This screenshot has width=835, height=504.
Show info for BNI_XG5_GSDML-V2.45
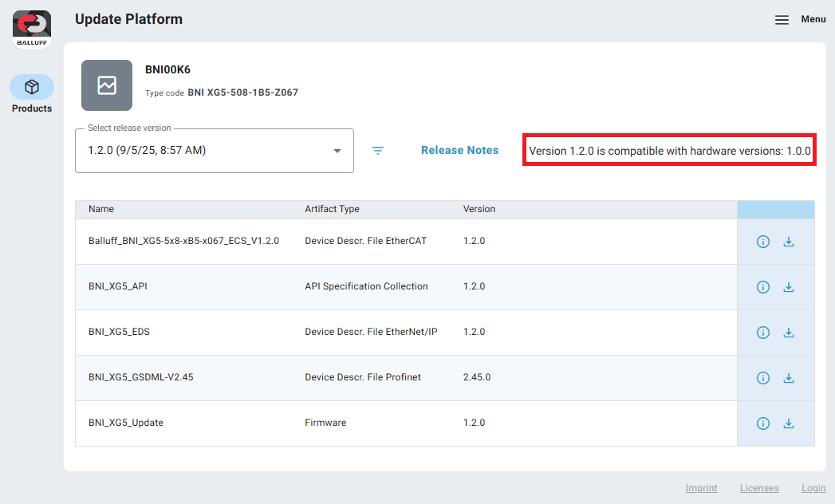point(763,378)
